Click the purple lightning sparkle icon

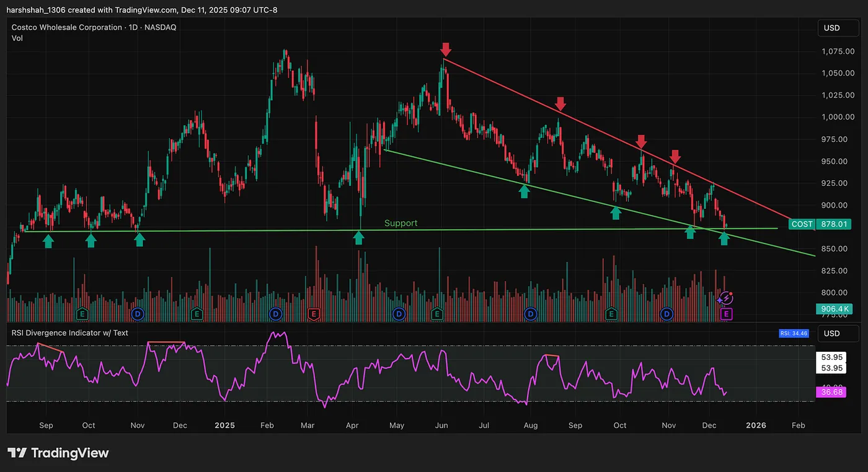tap(725, 299)
